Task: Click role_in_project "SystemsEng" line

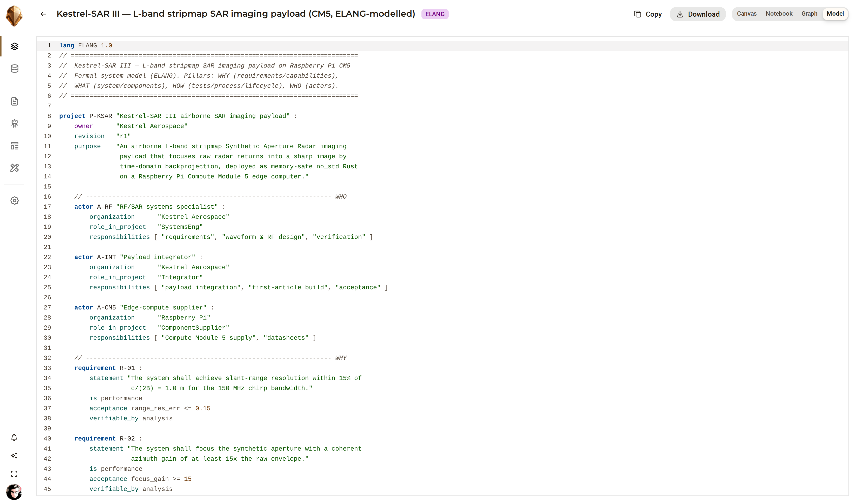Action: point(146,227)
